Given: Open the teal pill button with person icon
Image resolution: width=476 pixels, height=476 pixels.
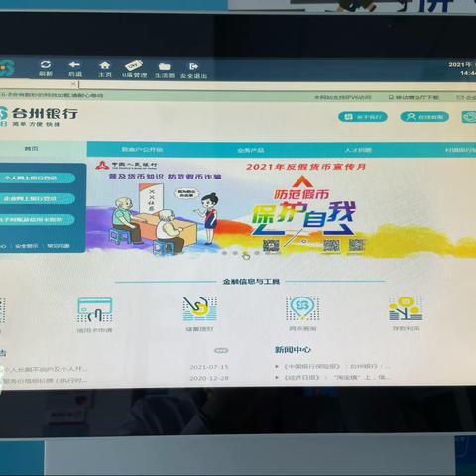Looking at the screenshot, I should pyautogui.click(x=424, y=117).
